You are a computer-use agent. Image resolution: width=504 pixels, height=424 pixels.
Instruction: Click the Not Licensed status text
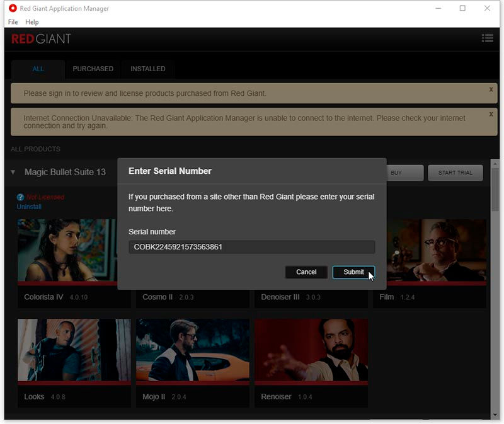click(45, 197)
